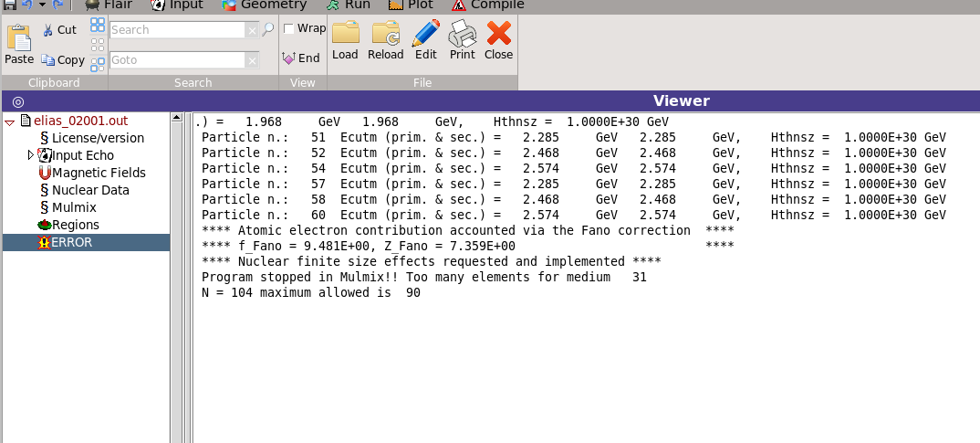Enable the Wrap checkbox

[x=289, y=28]
